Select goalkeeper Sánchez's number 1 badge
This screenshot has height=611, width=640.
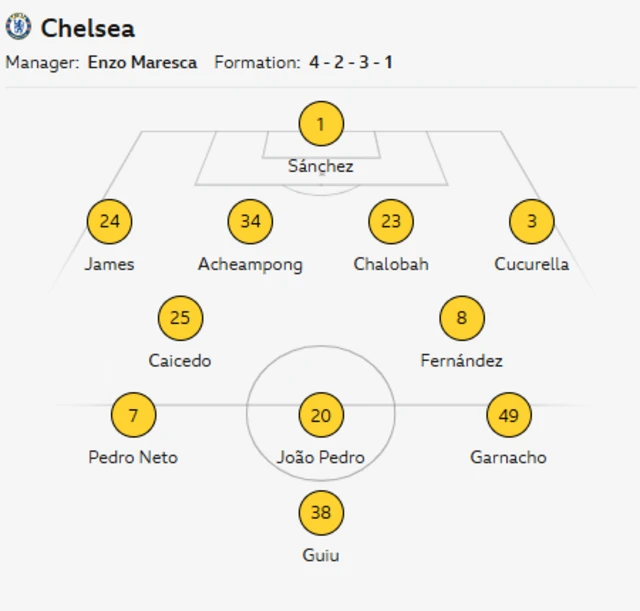[321, 125]
